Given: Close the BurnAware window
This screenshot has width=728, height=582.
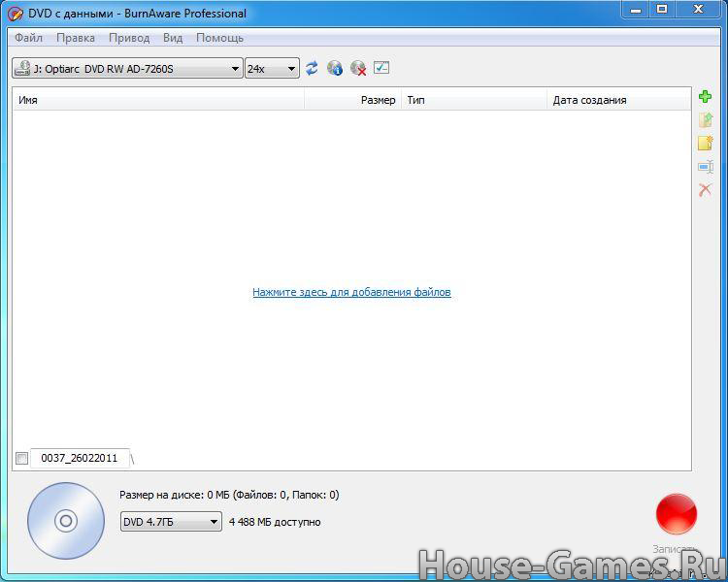Looking at the screenshot, I should point(698,10).
